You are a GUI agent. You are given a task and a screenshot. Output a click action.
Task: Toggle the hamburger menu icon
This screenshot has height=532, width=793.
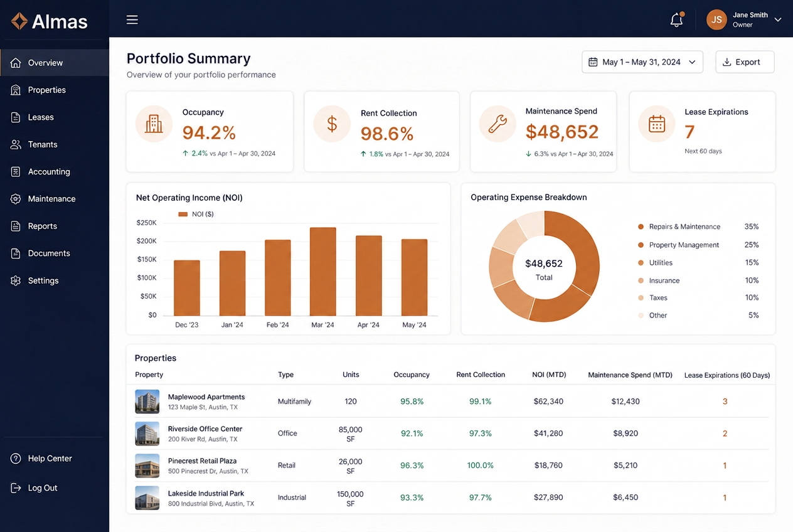(132, 19)
